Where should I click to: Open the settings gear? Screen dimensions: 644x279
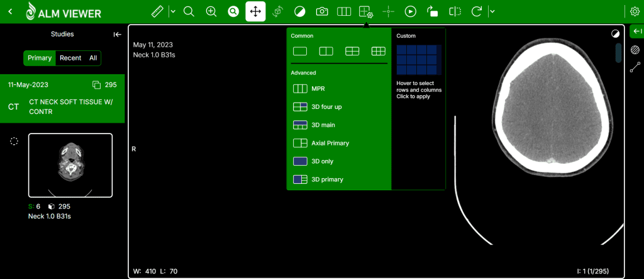(635, 11)
